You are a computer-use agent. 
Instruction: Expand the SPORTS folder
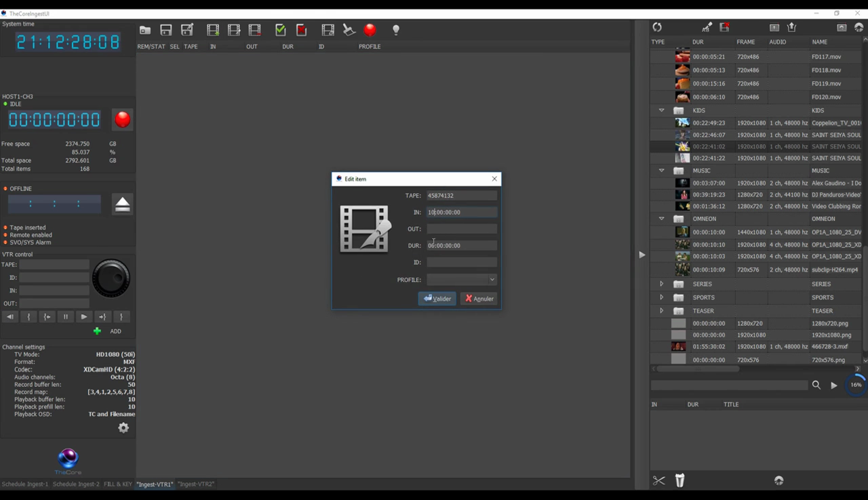661,297
